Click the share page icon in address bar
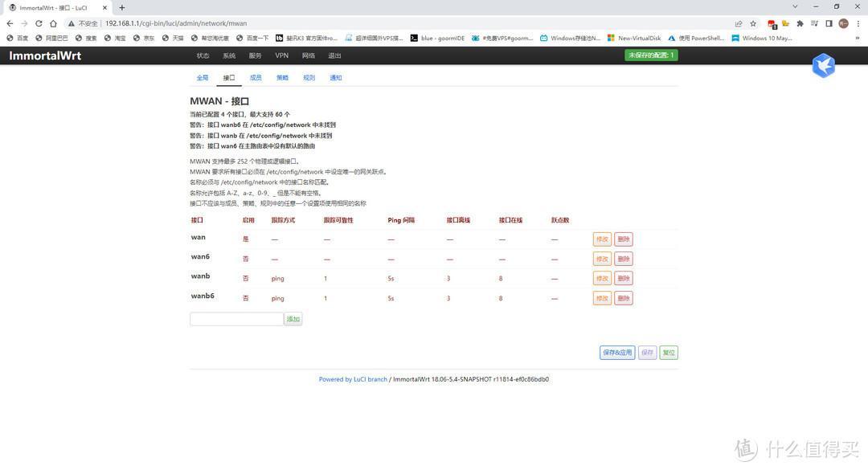Viewport: 868px width, 470px height. point(739,23)
